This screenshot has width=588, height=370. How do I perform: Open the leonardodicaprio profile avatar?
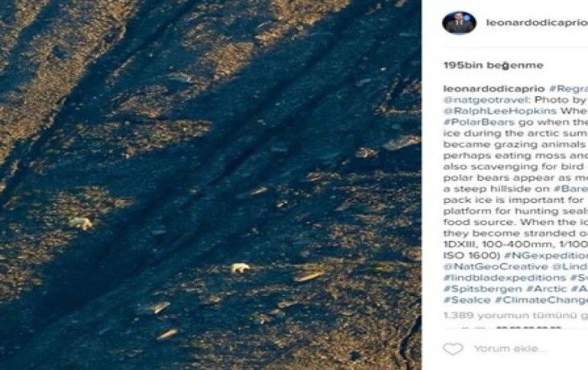pyautogui.click(x=460, y=22)
